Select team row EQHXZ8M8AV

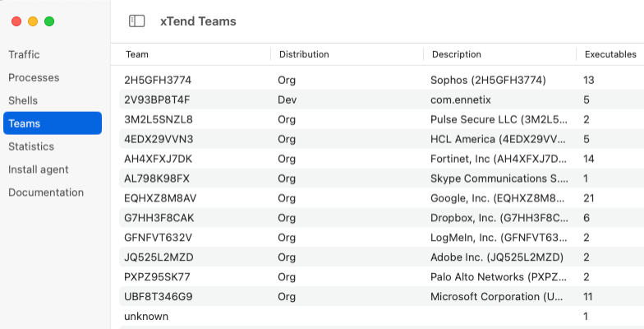coord(381,198)
